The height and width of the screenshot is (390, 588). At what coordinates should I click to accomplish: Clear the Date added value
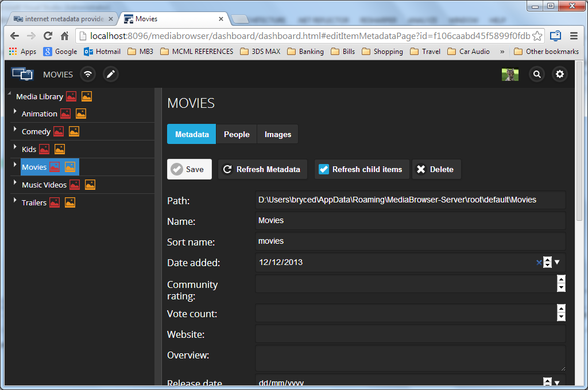[539, 262]
